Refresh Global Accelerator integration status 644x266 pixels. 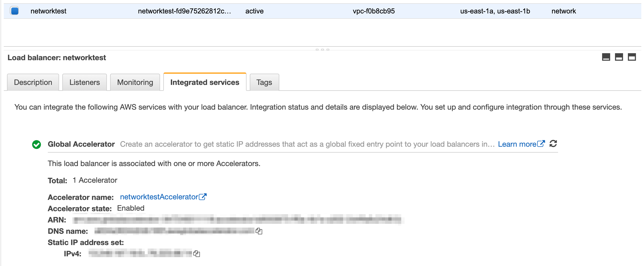553,144
